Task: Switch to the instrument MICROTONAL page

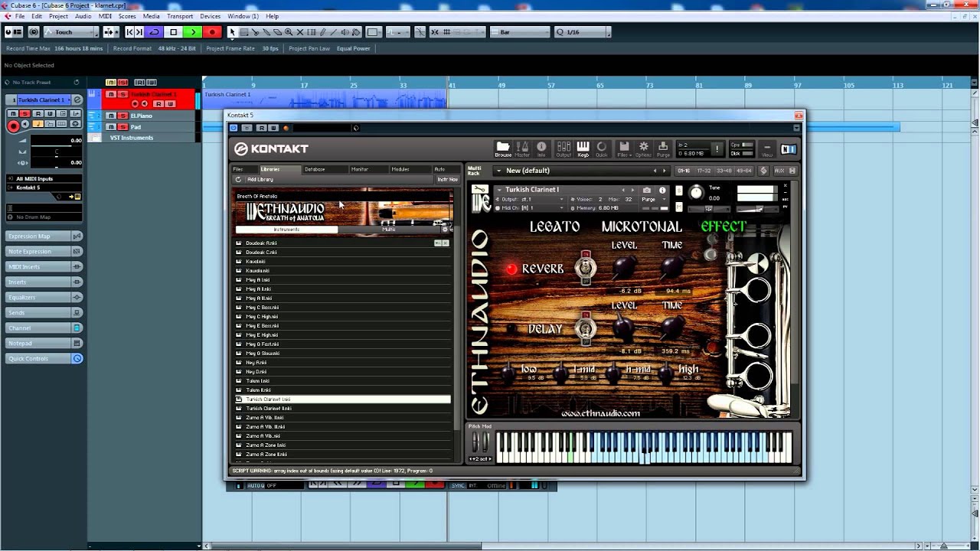Action: pyautogui.click(x=642, y=227)
